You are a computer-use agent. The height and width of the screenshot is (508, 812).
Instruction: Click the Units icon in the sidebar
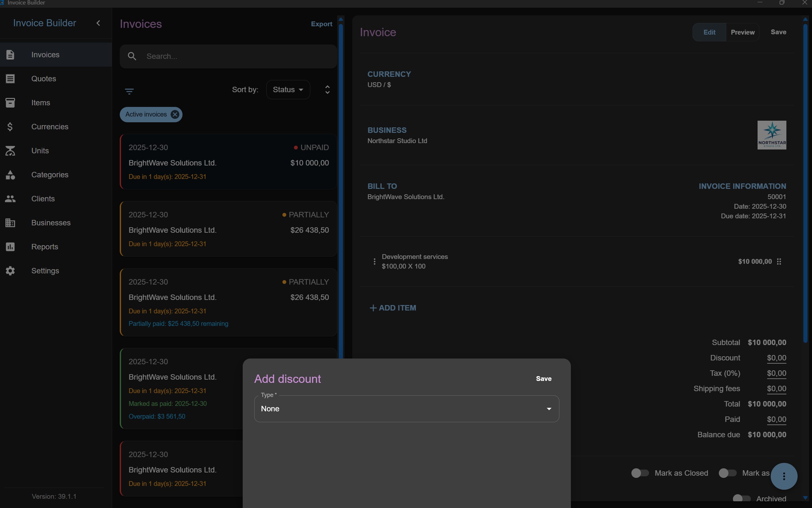(10, 151)
